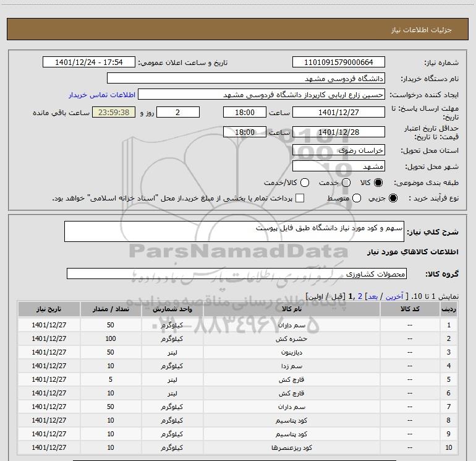The image size is (476, 461).
Task: Select the متوسط purchase type radio
Action: coord(357,198)
